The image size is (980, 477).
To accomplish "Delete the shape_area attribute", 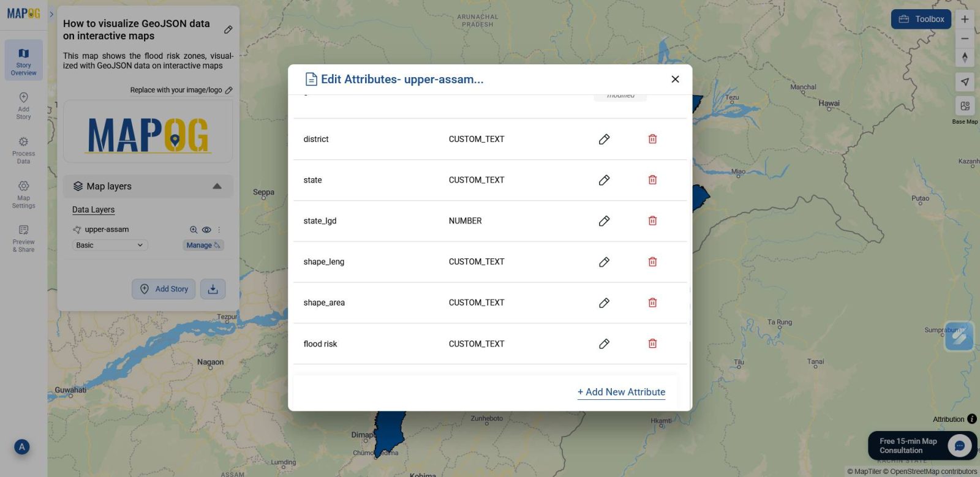I will (x=652, y=302).
